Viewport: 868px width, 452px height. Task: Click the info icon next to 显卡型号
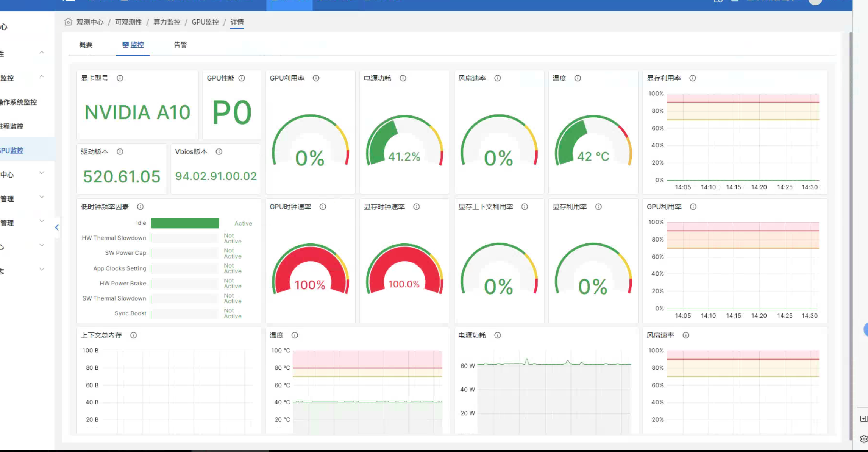click(x=120, y=78)
